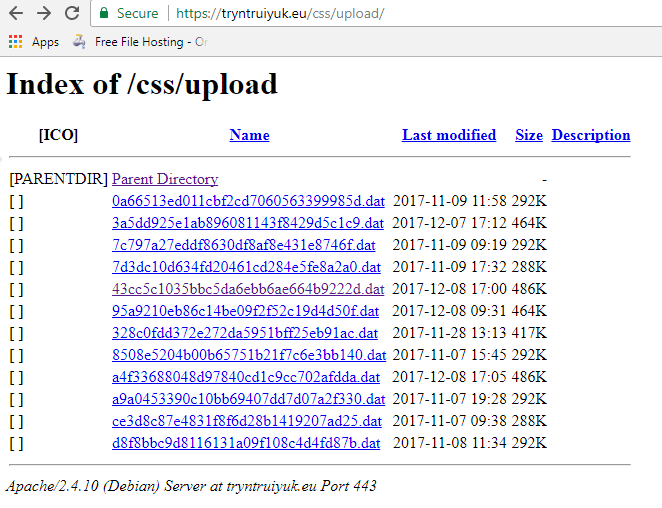Open file d8f8bbc9d8116131a09f108c4d4fd87b.dat
Viewport: 662px width, 508px height.
pos(246,443)
